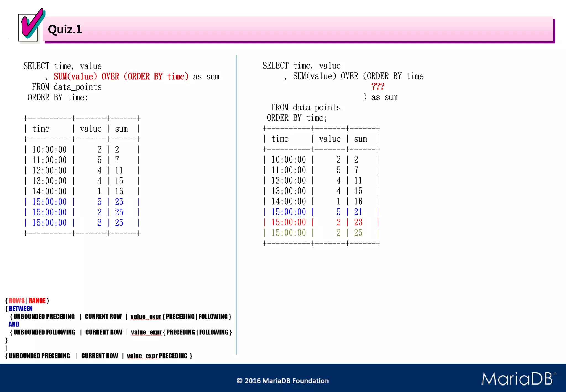Click 13:00:00 in the left table
The width and height of the screenshot is (566, 392).
[49, 181]
